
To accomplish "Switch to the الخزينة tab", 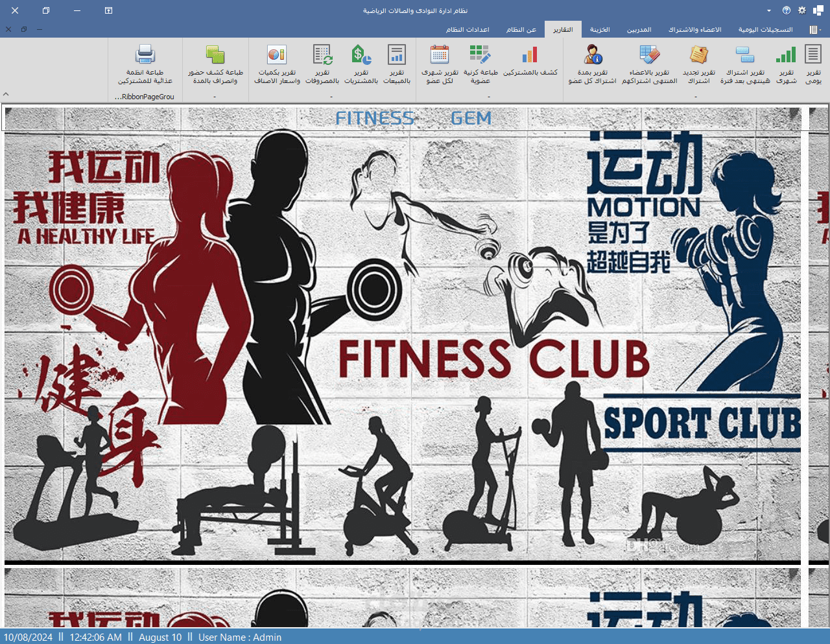I will (x=600, y=30).
